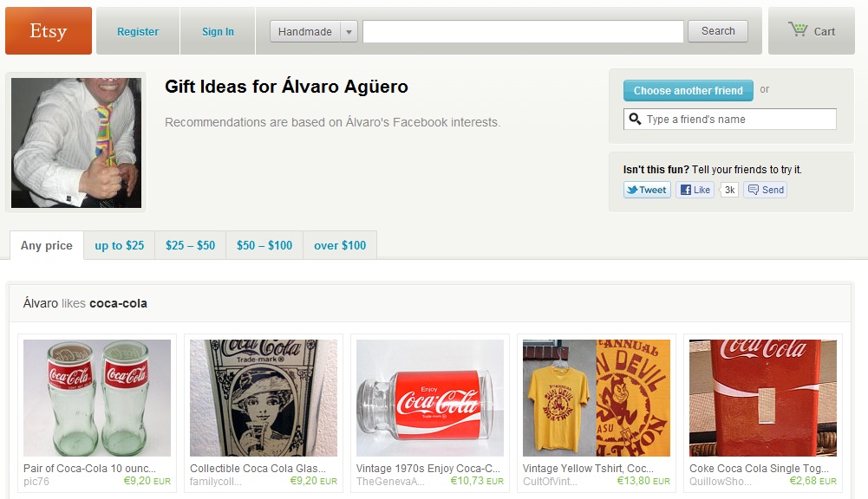Click the magnifier icon in friend field
The height and width of the screenshot is (499, 868).
click(636, 120)
